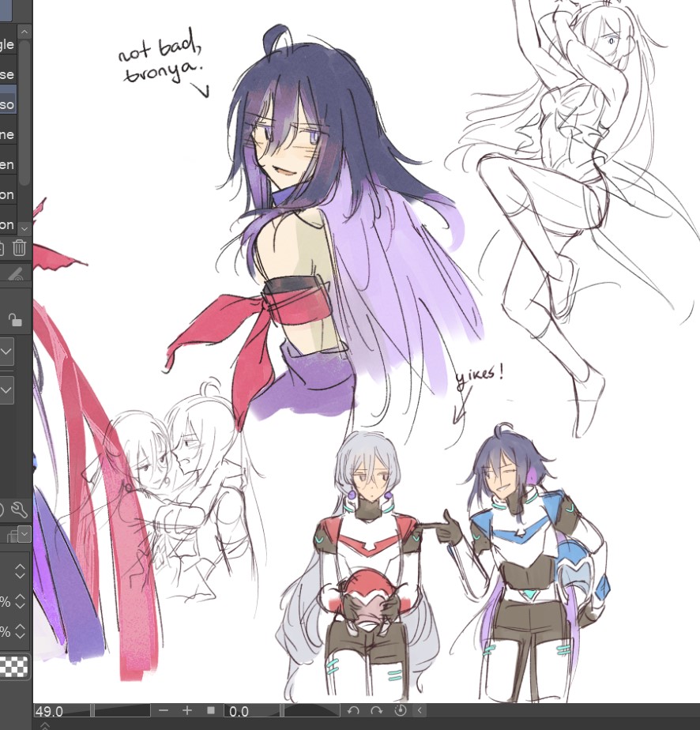Open the upper dropdown below lock icon
The height and width of the screenshot is (730, 700).
point(6,351)
